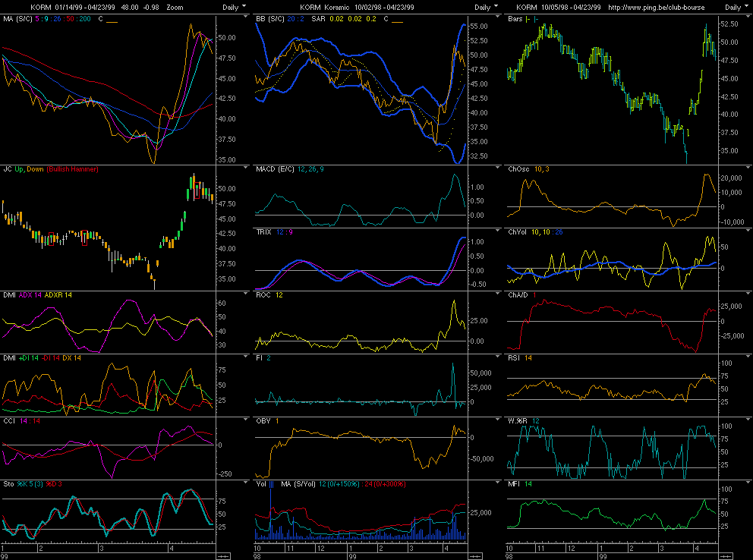Click the 48.00 last price in the header
This screenshot has height=560, width=753.
[x=130, y=7]
